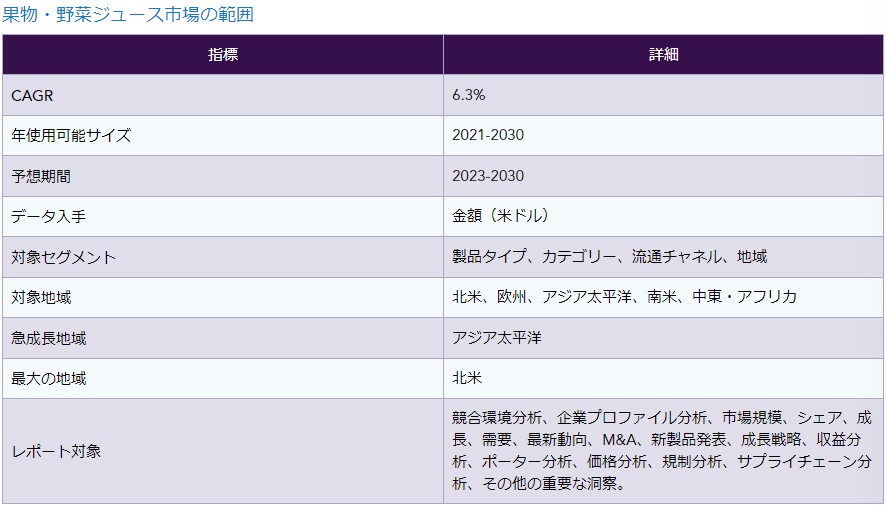Click the 詳細 column header
Image resolution: width=886 pixels, height=505 pixels.
(x=663, y=54)
